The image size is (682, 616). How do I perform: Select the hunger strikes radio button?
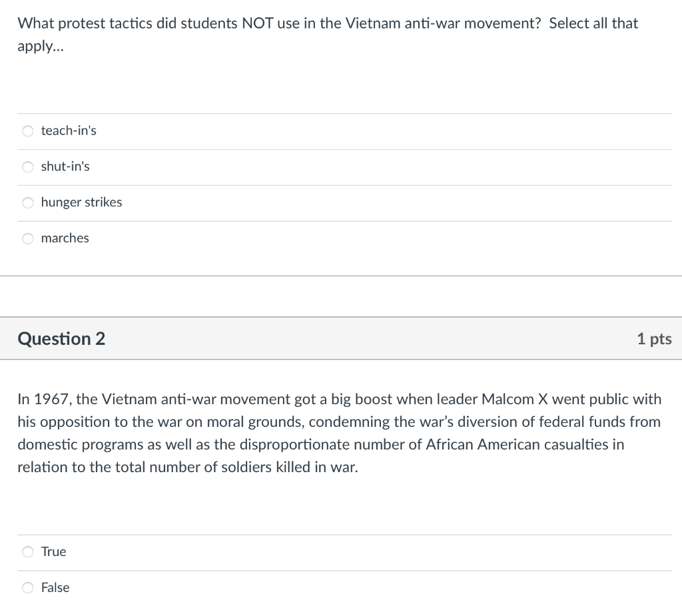coord(28,202)
